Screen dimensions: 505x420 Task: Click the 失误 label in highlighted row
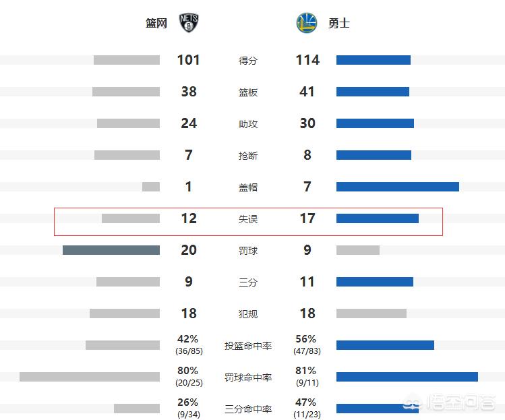[x=248, y=219]
